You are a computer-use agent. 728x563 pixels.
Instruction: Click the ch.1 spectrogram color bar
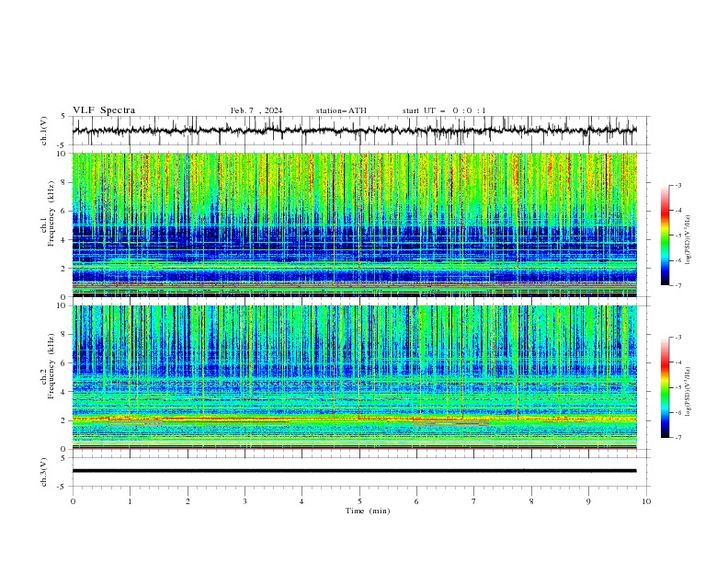point(665,236)
